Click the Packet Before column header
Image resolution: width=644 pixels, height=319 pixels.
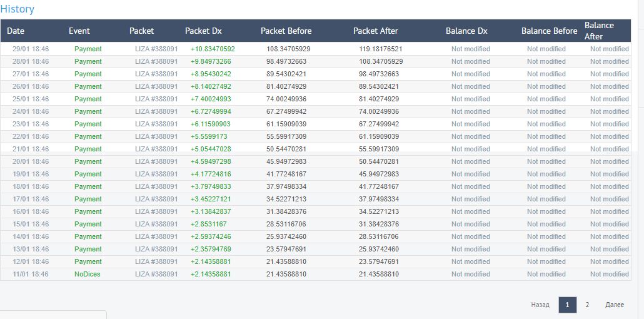click(286, 31)
